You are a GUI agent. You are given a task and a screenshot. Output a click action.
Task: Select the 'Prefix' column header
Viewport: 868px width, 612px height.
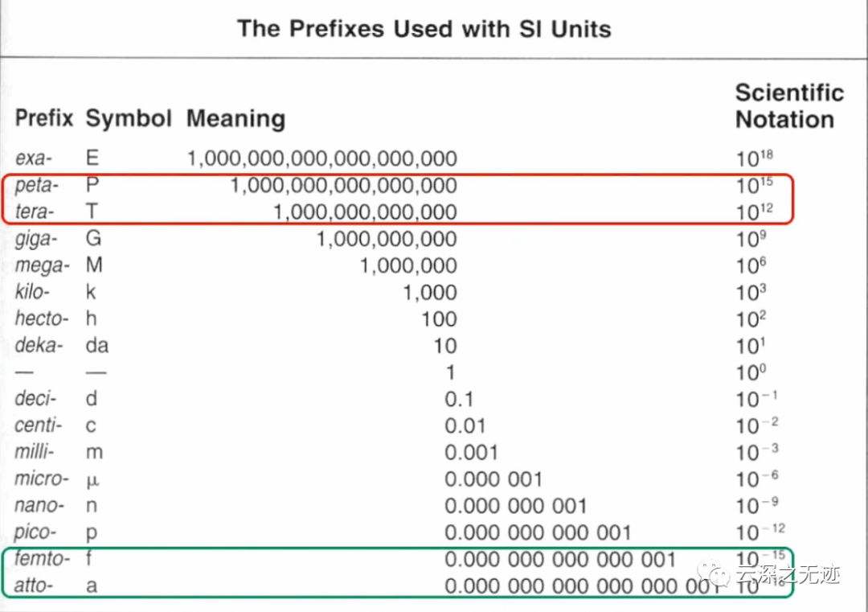[x=44, y=118]
